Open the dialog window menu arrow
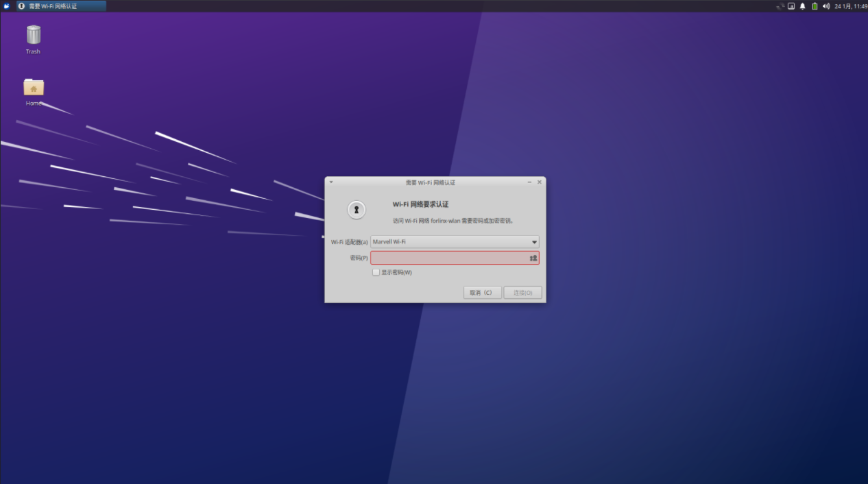Viewport: 868px width, 484px height. (x=331, y=182)
